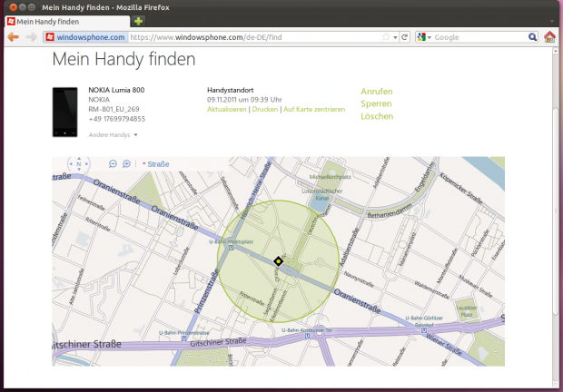Click the Anrufen link
This screenshot has height=392, width=563.
tap(377, 92)
